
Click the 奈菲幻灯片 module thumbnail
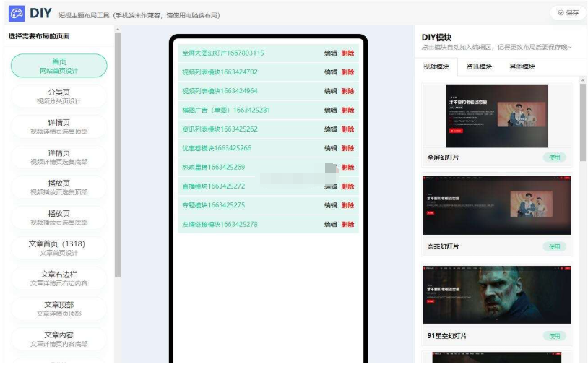(x=497, y=205)
